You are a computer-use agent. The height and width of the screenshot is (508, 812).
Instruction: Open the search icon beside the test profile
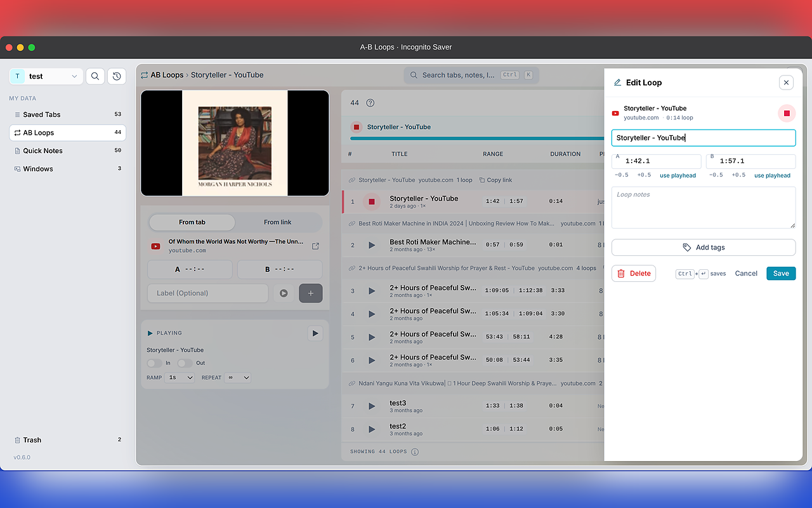pos(95,76)
